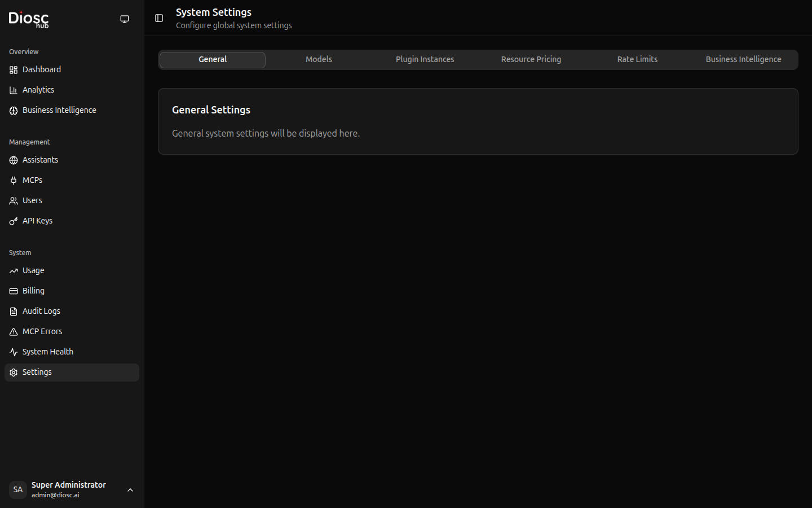Select the Analytics chart icon
The image size is (812, 508).
point(13,89)
